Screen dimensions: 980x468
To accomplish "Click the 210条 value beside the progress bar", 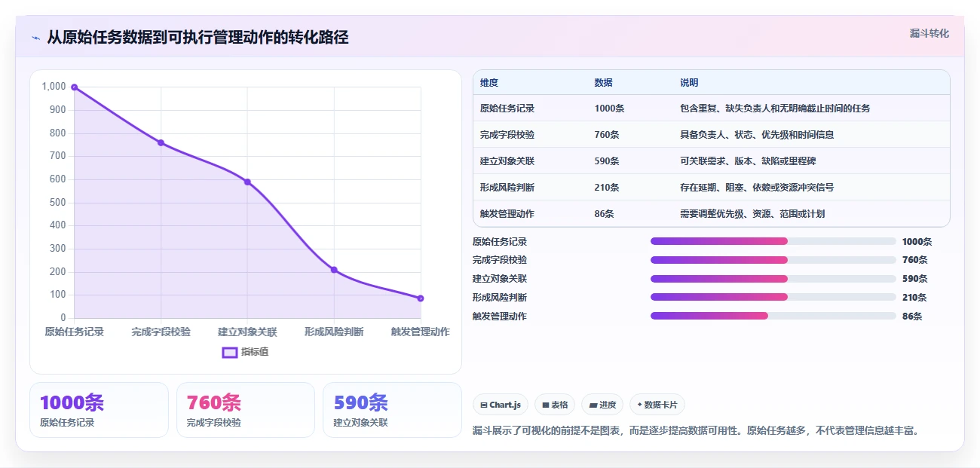I will tap(915, 298).
